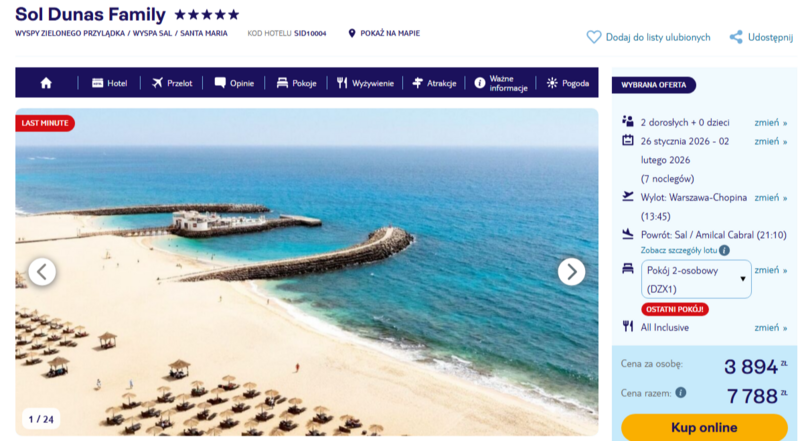This screenshot has width=800, height=441.
Task: Click zmień next to All Inclusive
Action: 770,328
